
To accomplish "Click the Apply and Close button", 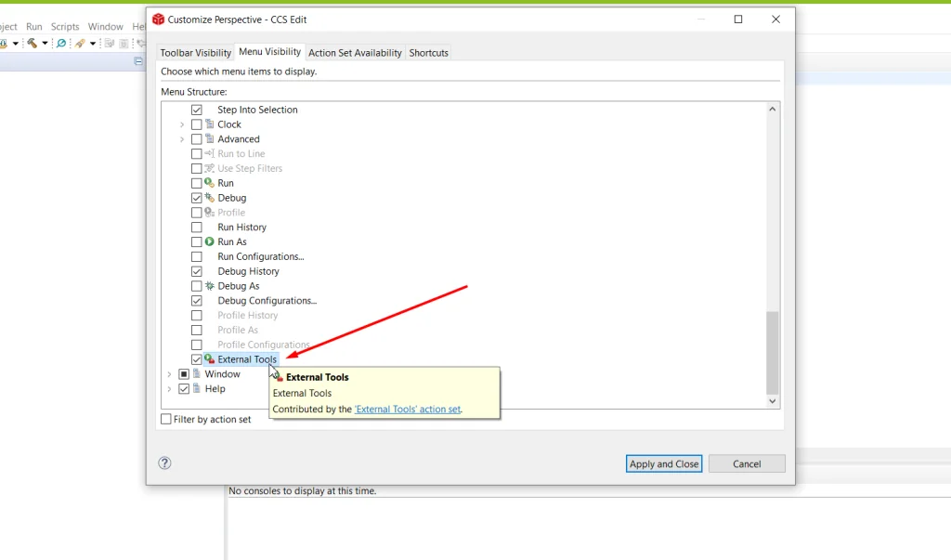I will point(664,463).
